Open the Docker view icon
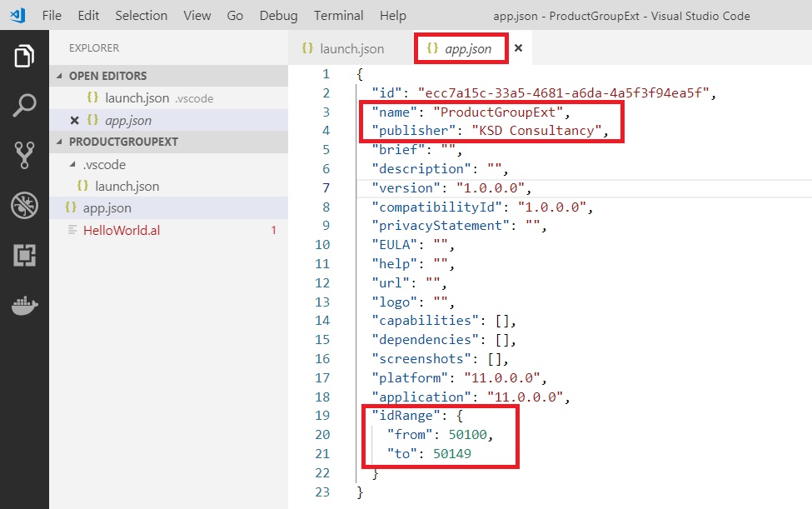 click(24, 305)
